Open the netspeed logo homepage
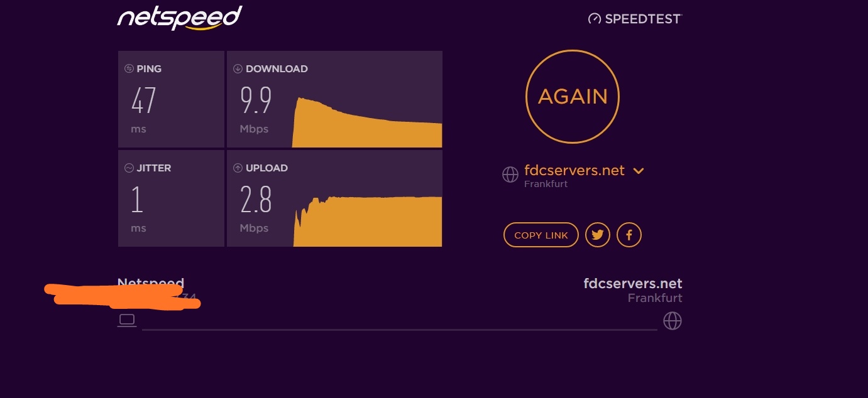This screenshot has width=868, height=398. pyautogui.click(x=180, y=18)
